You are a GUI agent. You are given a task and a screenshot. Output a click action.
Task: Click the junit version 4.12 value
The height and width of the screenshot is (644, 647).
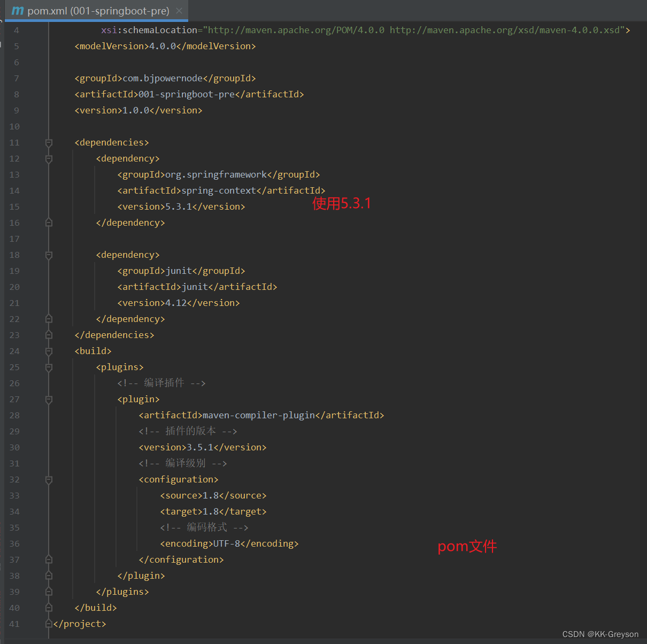(x=176, y=303)
